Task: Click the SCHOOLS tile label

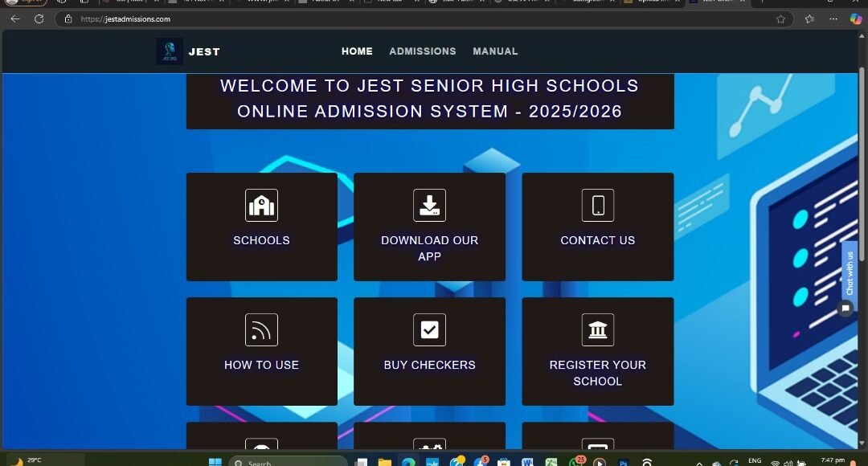Action: coord(261,240)
